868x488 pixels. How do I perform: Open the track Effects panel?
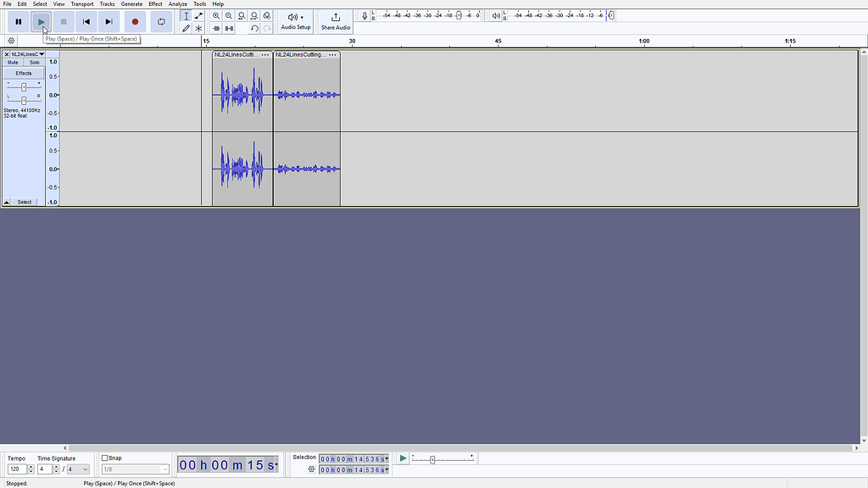pos(24,73)
